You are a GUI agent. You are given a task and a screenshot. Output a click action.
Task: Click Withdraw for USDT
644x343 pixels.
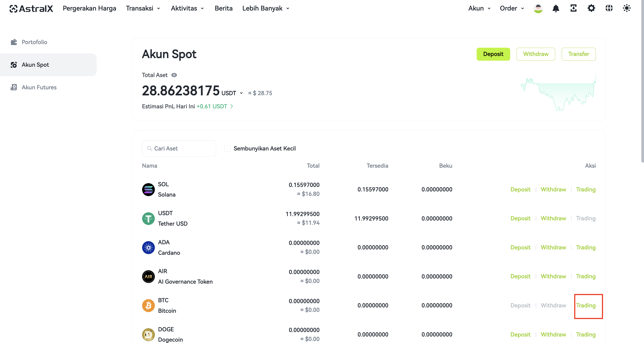tap(553, 219)
